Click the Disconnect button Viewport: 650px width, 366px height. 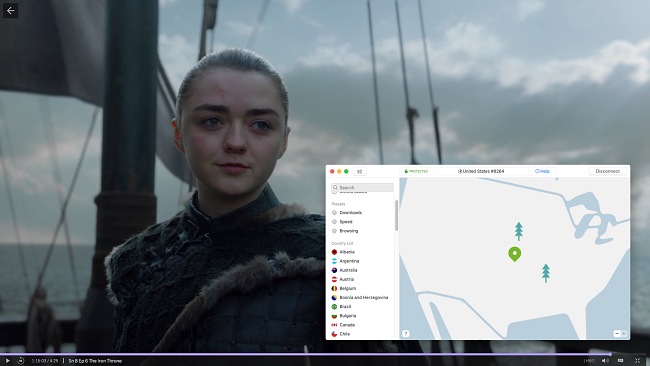(x=608, y=171)
